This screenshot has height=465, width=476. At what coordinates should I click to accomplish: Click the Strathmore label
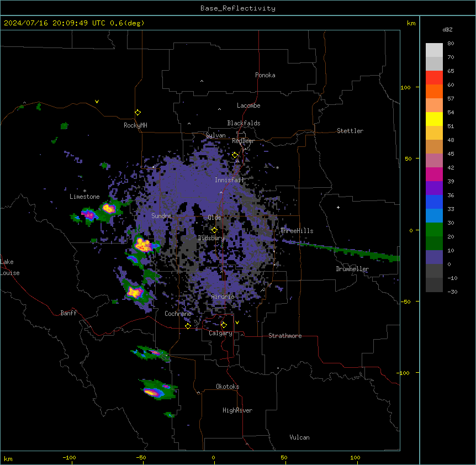[x=285, y=336]
